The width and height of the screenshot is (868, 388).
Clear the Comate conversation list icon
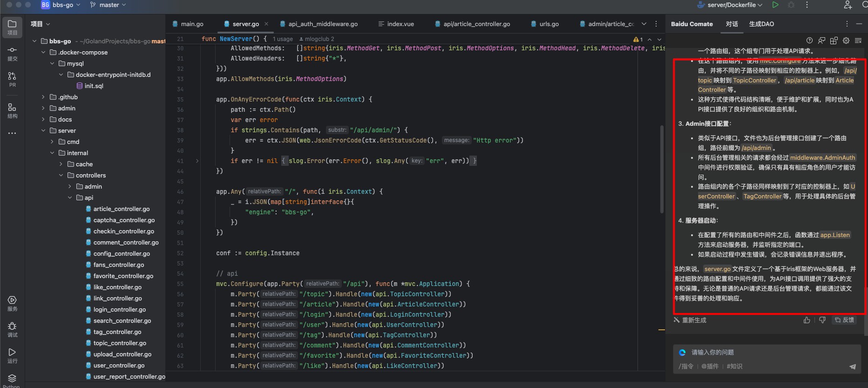click(x=858, y=41)
